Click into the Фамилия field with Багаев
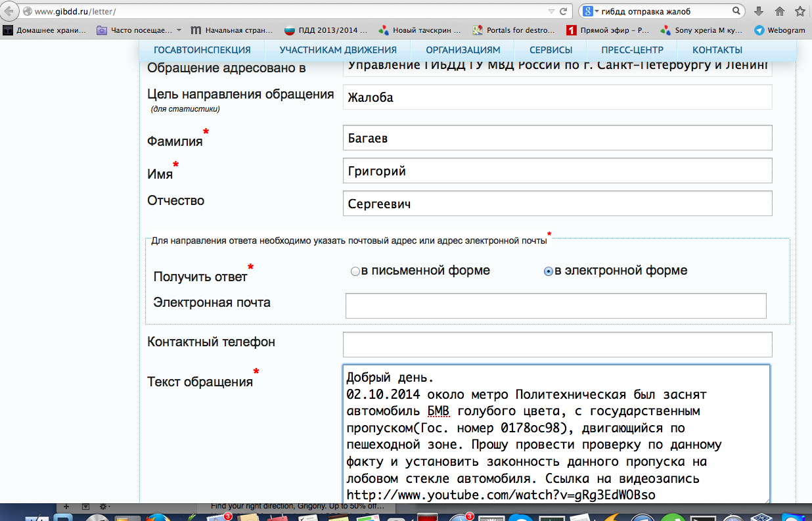 click(557, 139)
